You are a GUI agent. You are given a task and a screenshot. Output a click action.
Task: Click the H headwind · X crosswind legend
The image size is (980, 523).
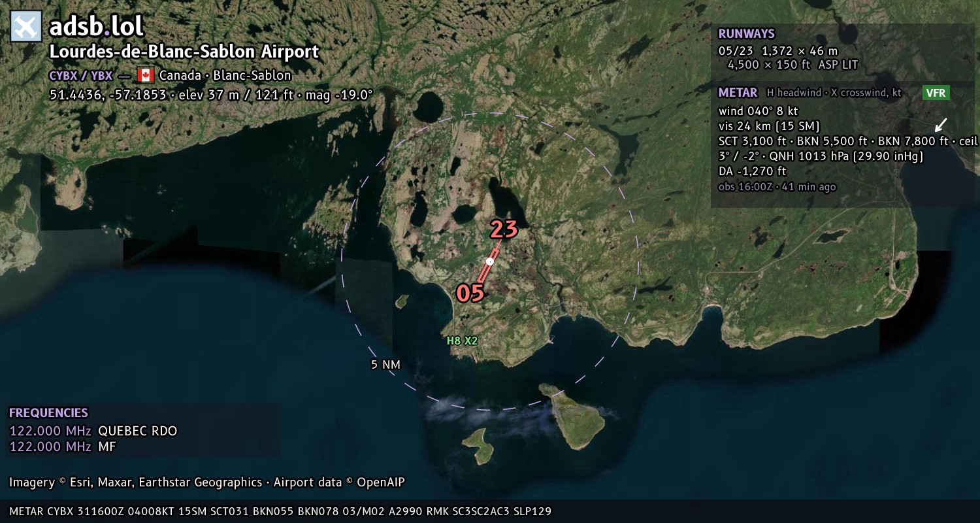click(x=834, y=93)
